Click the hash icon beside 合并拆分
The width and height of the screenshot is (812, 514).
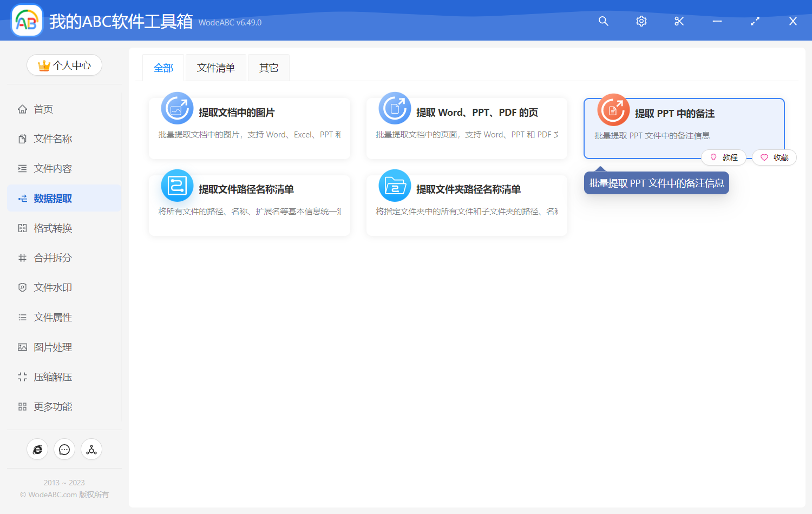coord(22,258)
